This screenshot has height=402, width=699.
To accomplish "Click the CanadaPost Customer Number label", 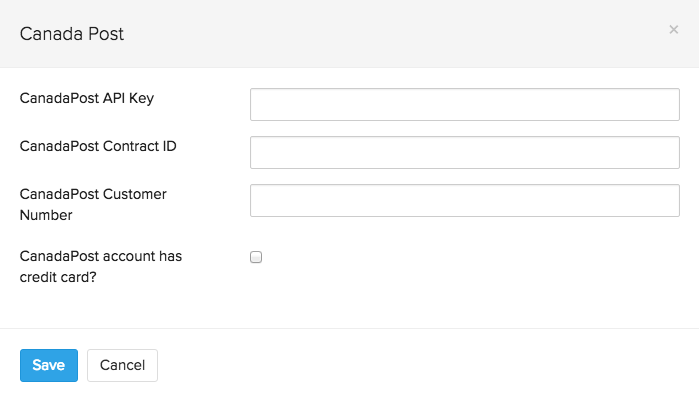I will pos(93,204).
